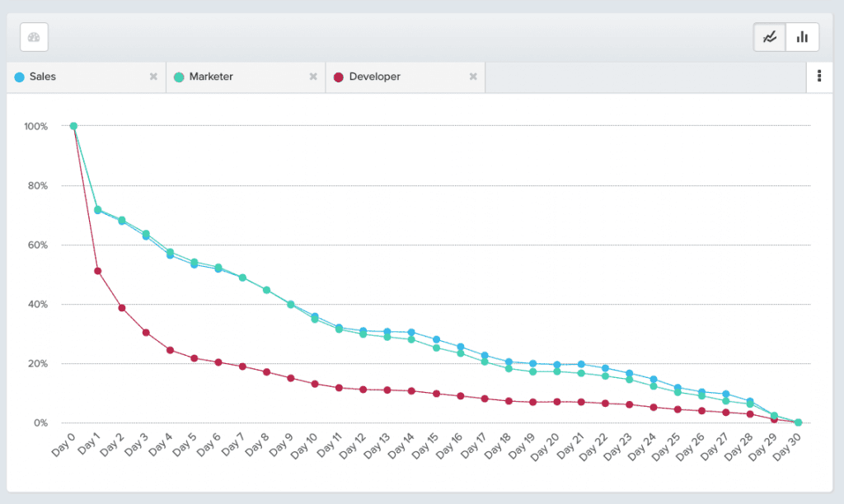This screenshot has height=504, width=844.
Task: Click the empty segment area beside Developer
Action: 645,77
